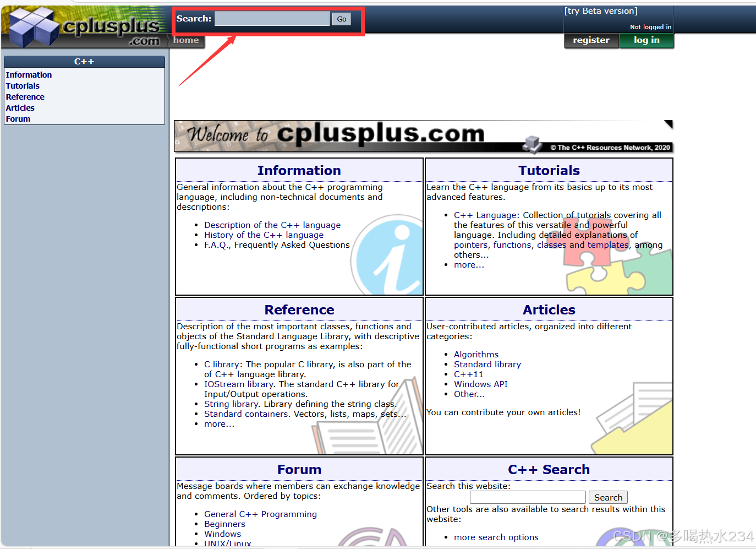Click the Search button in C++ Search
The height and width of the screenshot is (549, 756).
pos(608,497)
